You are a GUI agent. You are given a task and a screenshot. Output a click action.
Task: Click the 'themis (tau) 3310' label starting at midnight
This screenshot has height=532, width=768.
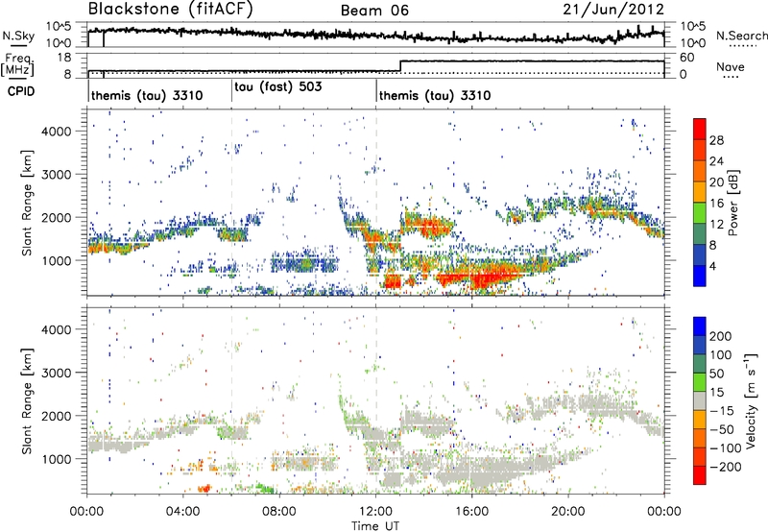147,95
